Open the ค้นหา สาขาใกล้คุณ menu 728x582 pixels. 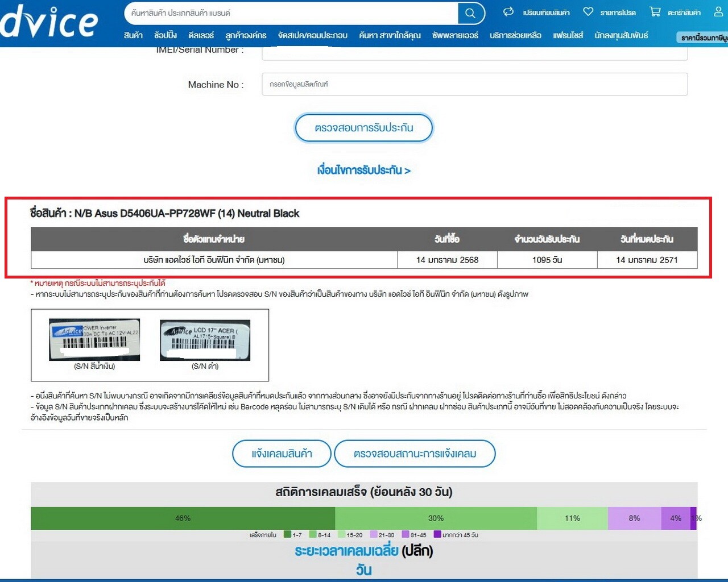(390, 35)
